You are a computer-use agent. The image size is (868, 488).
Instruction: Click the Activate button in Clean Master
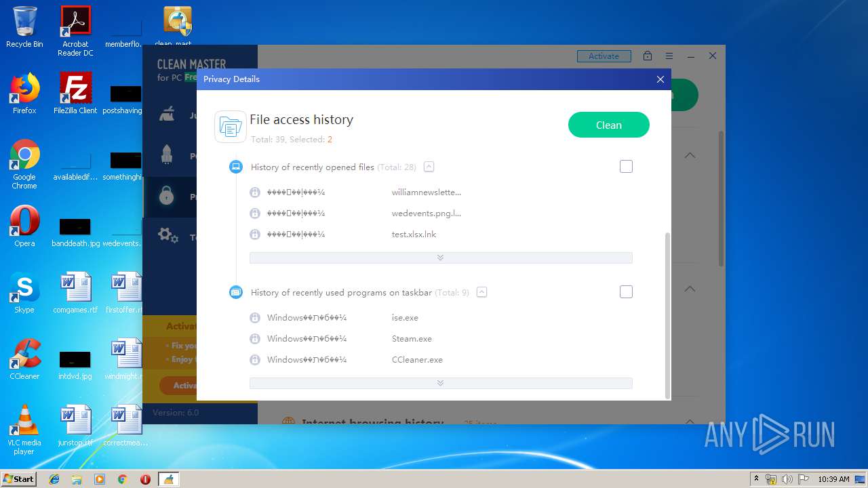(604, 56)
